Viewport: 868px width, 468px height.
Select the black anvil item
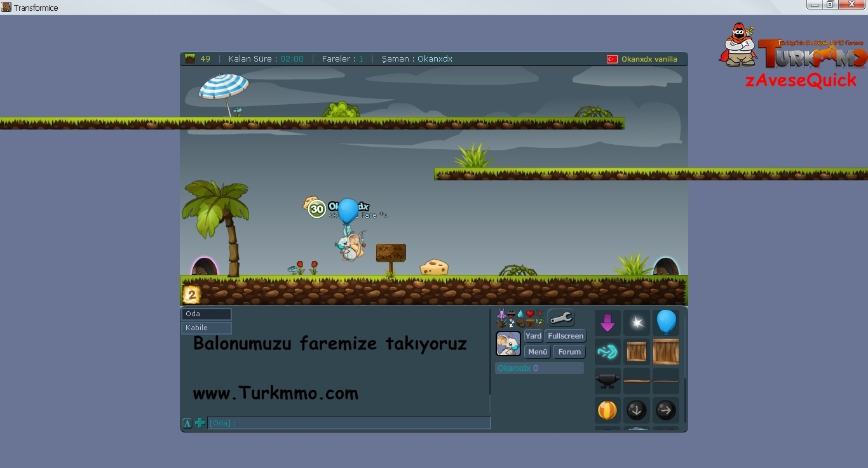pyautogui.click(x=607, y=381)
